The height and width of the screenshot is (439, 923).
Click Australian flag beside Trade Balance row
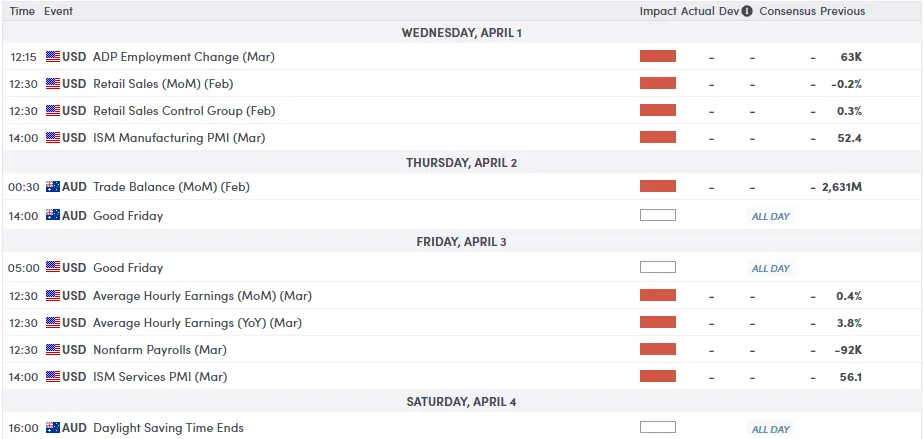pyautogui.click(x=53, y=186)
